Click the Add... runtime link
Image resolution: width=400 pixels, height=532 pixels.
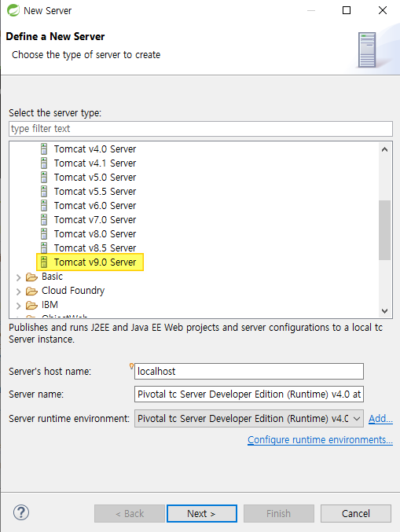[380, 419]
